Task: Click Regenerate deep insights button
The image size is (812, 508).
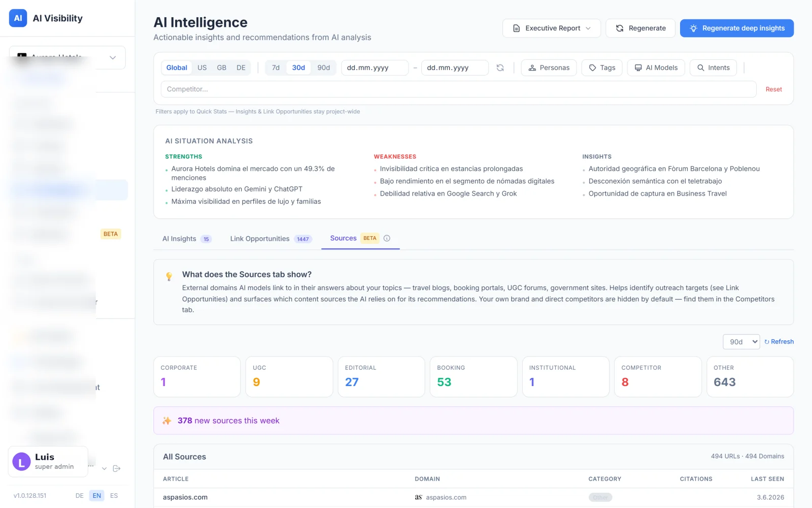Action: coord(736,28)
